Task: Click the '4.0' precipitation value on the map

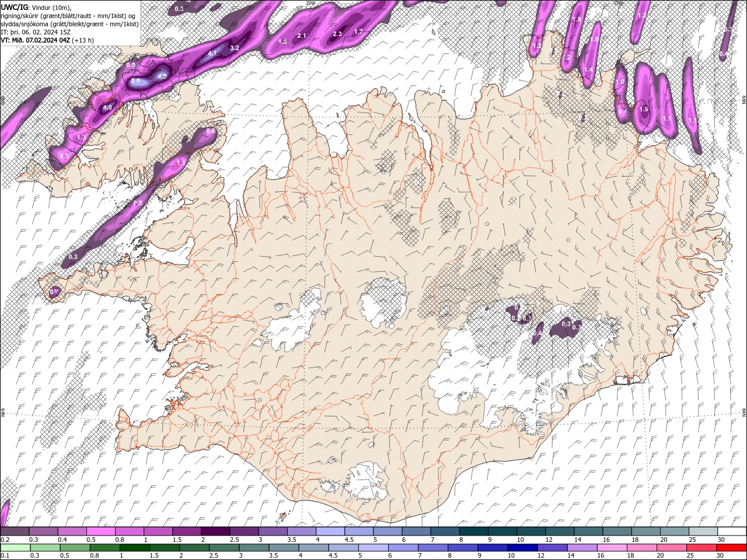Action: tap(107, 108)
